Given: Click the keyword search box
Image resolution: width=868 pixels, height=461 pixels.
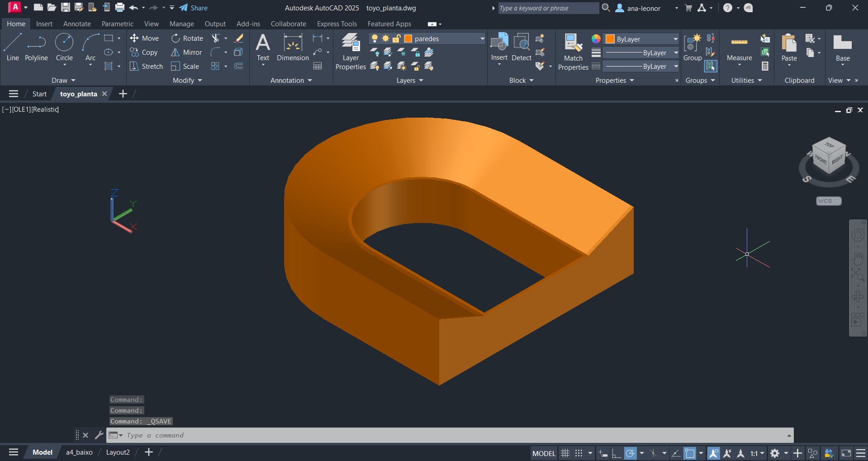Looking at the screenshot, I should tap(548, 8).
